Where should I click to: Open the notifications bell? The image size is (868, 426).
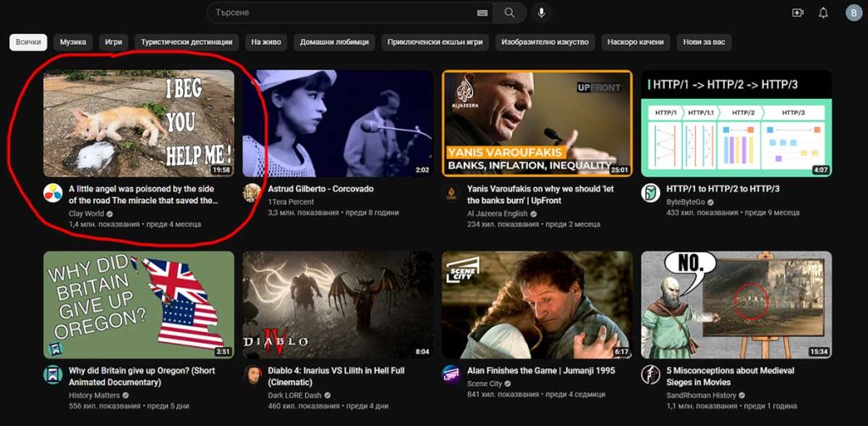[823, 13]
